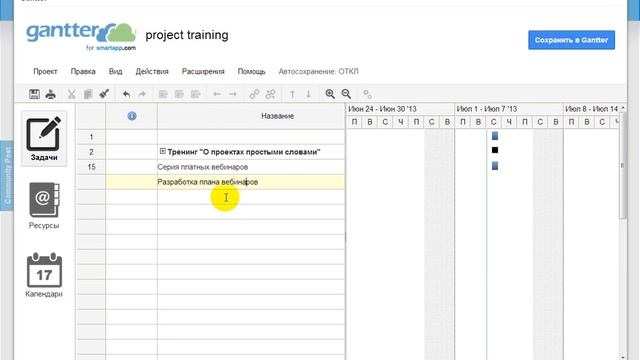640x360 pixels.
Task: Select row number 15
Action: pyautogui.click(x=91, y=167)
